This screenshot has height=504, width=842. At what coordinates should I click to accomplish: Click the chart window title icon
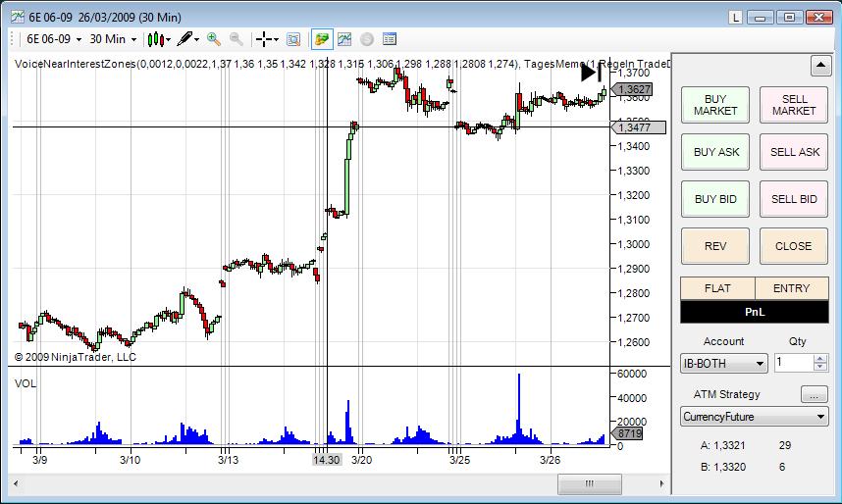pos(18,18)
